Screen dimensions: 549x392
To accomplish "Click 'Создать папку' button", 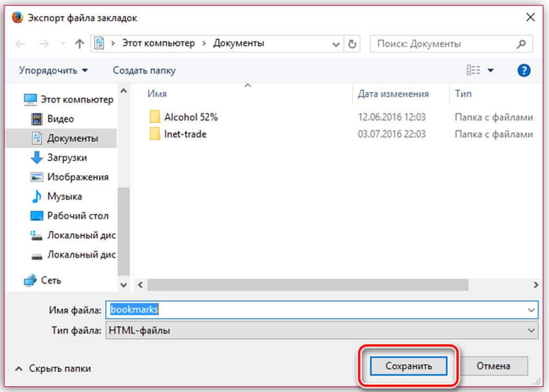I will pyautogui.click(x=144, y=70).
